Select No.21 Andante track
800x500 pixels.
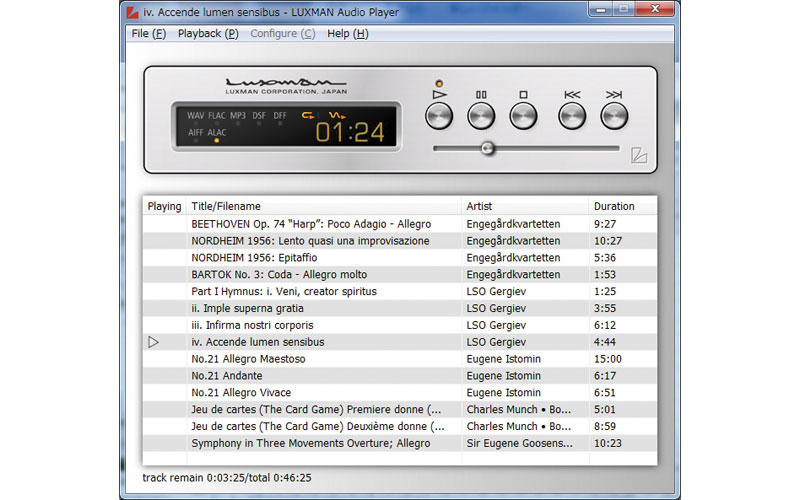coord(400,376)
